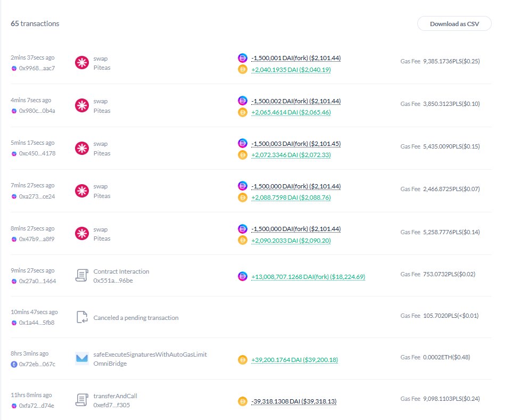
Task: Click the contract scroll icon beside Contract Interaction
Action: tap(81, 275)
